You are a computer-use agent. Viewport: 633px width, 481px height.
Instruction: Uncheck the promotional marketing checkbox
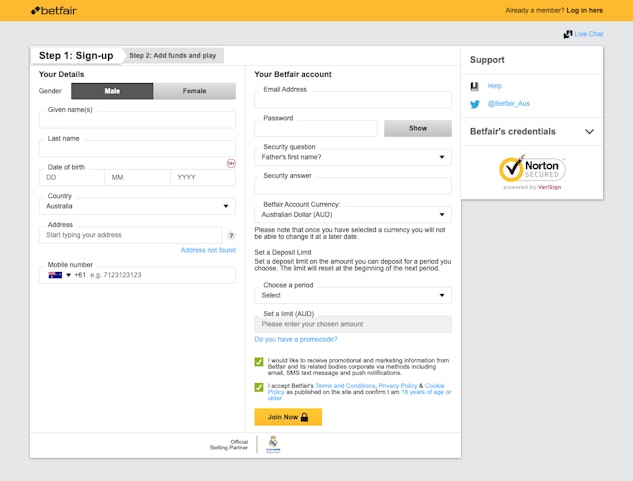[x=259, y=362]
